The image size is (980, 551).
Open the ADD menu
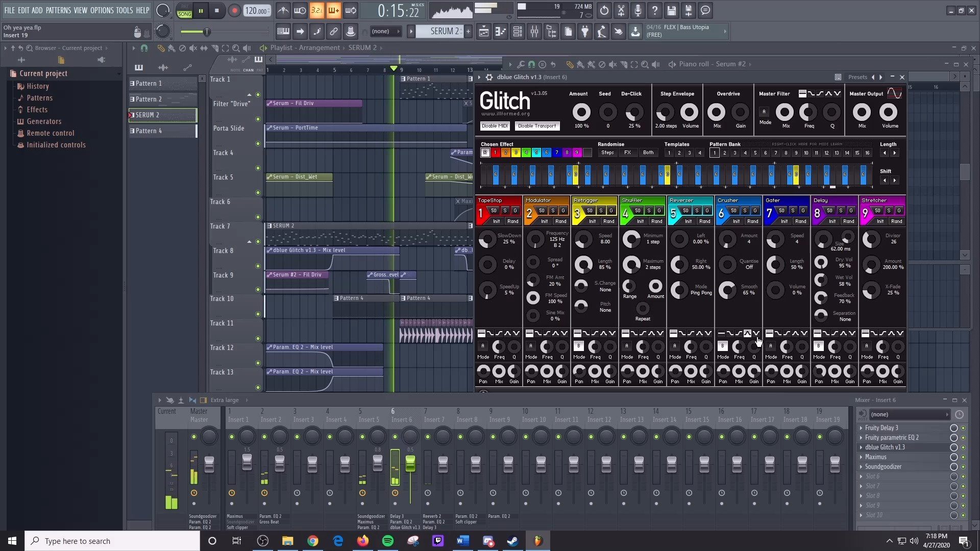37,10
